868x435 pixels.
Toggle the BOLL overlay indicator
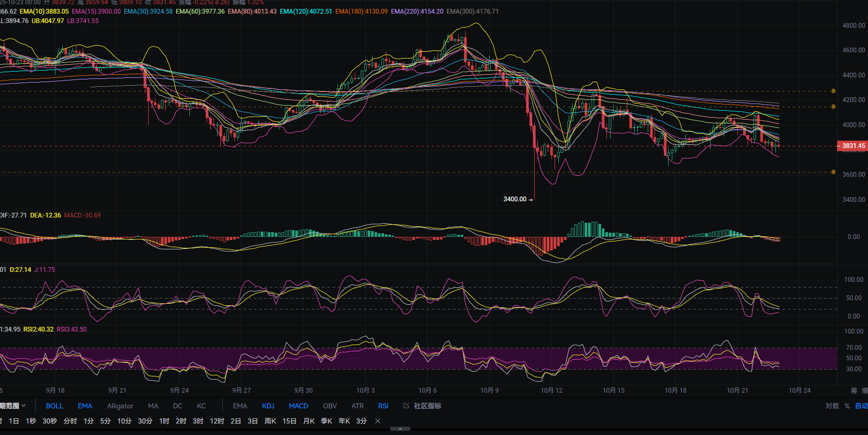tap(54, 406)
